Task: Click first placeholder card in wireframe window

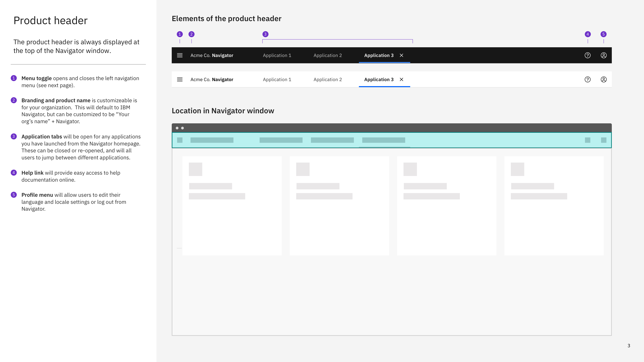Action: click(x=232, y=205)
